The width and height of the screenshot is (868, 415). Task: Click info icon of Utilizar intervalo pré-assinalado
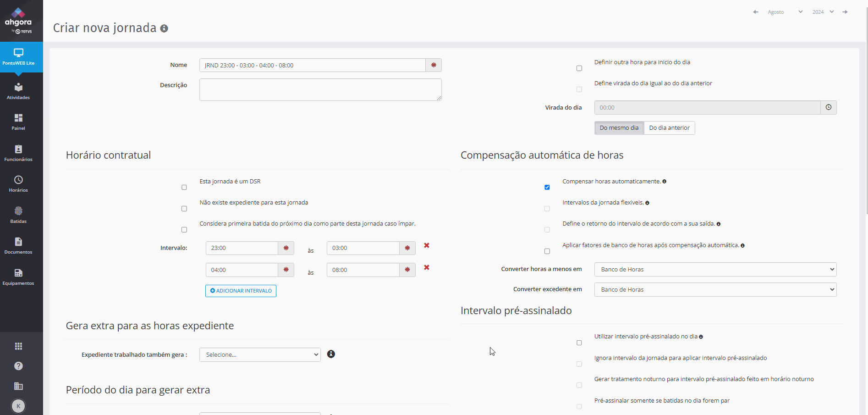701,337
